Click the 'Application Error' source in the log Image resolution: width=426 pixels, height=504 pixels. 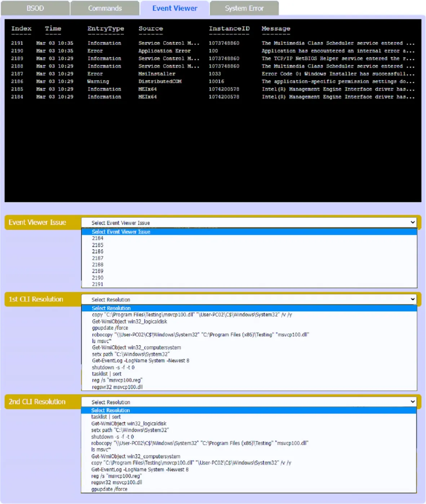click(164, 51)
